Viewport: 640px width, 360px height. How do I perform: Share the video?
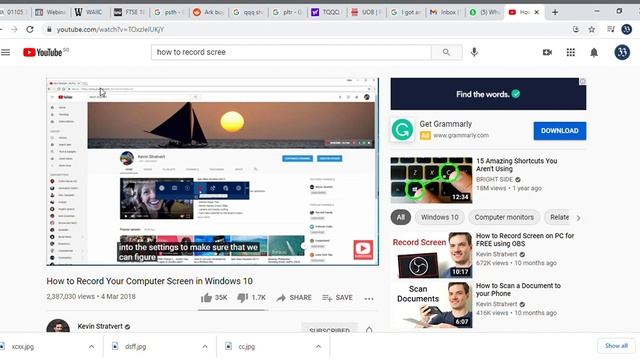[294, 298]
